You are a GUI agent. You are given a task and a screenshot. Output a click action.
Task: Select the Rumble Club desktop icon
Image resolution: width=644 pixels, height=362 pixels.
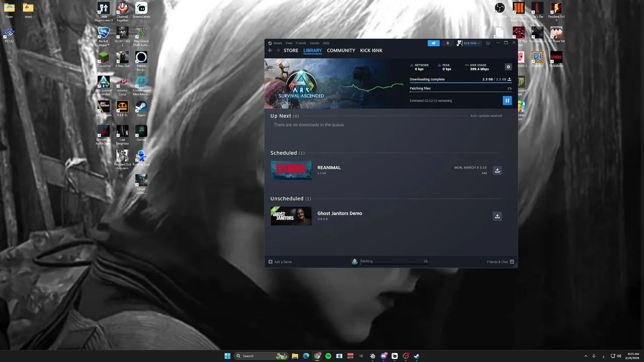(141, 158)
